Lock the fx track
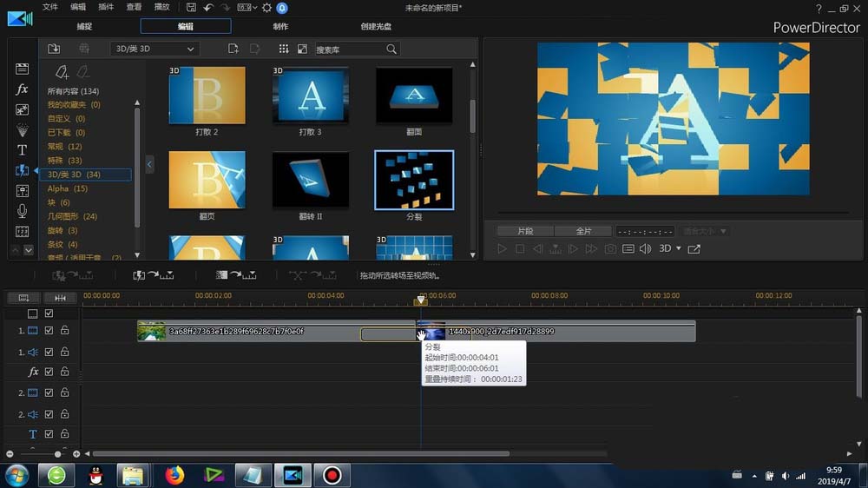 click(65, 372)
